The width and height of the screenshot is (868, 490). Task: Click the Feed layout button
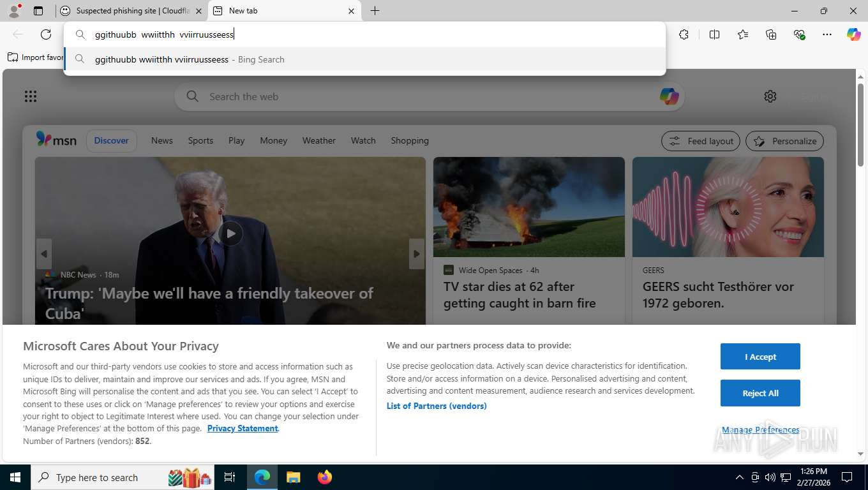pyautogui.click(x=701, y=141)
